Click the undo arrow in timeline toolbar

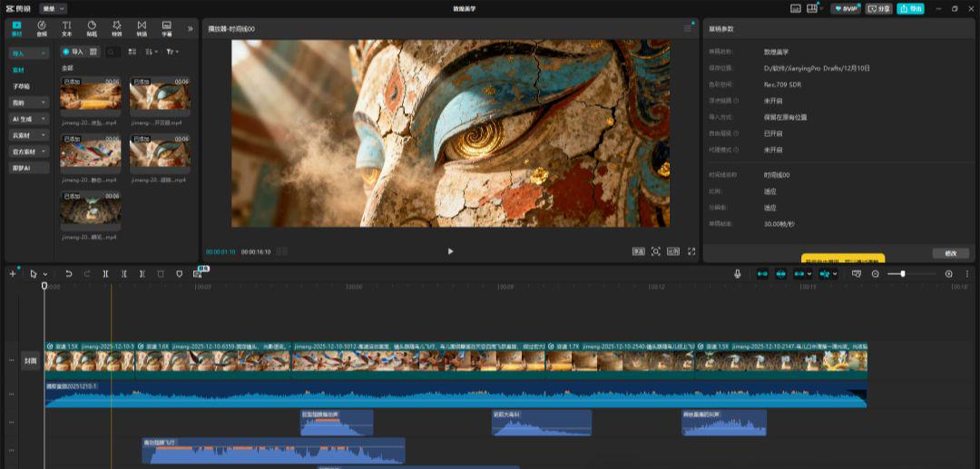click(x=69, y=273)
